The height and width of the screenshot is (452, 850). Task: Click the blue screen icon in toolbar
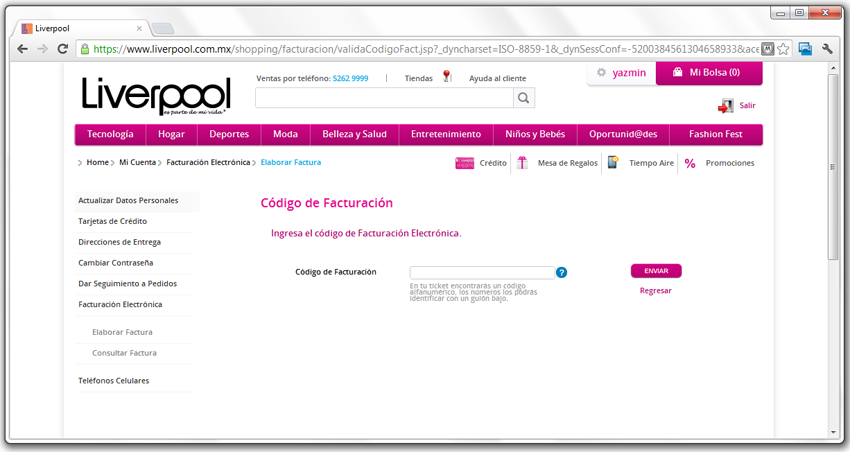point(805,49)
